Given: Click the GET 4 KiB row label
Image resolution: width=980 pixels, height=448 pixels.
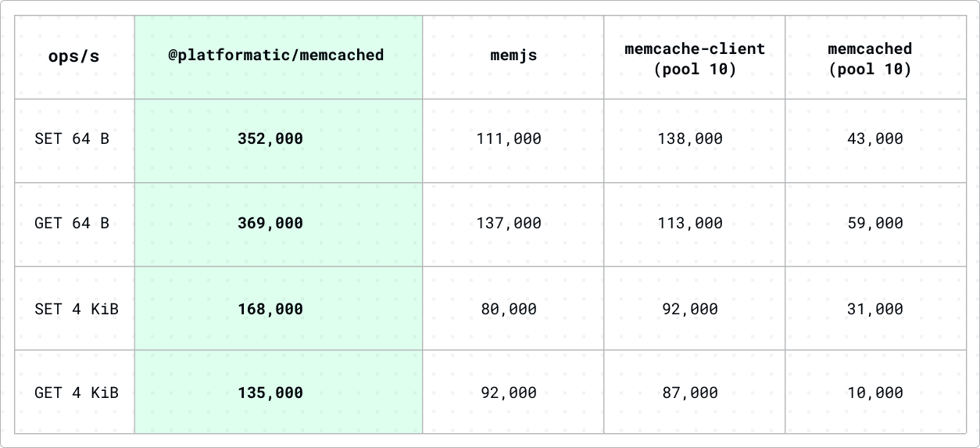Looking at the screenshot, I should click(x=74, y=392).
